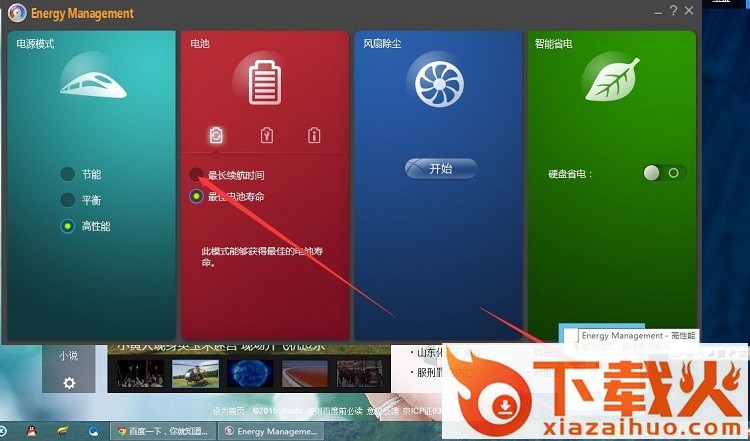Viewport: 750px width, 441px height.
Task: Switch to the battery information tab
Action: (314, 135)
